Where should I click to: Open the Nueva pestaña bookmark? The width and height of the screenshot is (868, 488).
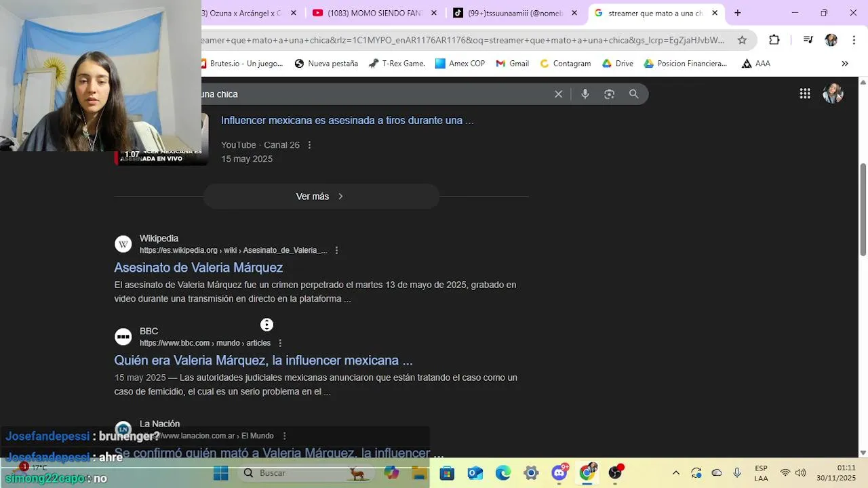[326, 63]
